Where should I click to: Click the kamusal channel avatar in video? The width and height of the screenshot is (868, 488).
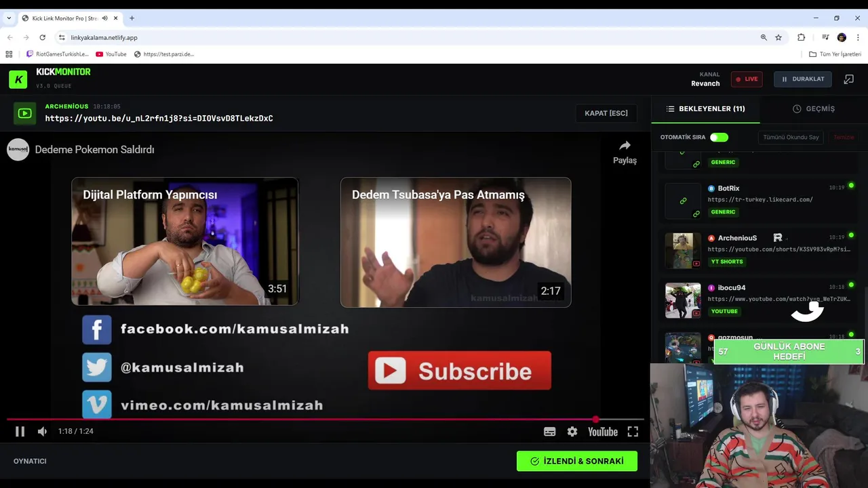pyautogui.click(x=18, y=150)
